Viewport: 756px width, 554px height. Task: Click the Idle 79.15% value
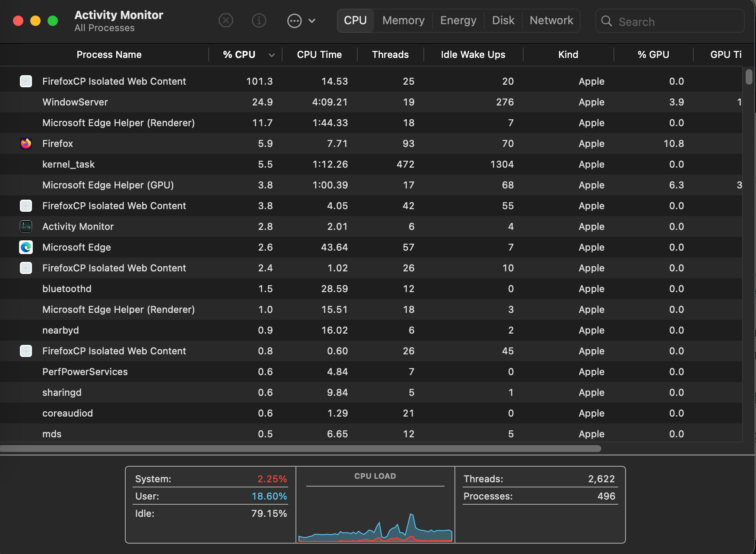pos(269,513)
